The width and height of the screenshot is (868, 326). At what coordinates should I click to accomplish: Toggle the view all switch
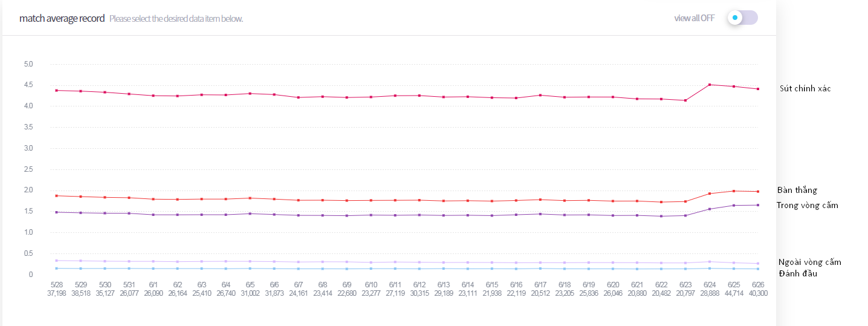click(x=742, y=18)
